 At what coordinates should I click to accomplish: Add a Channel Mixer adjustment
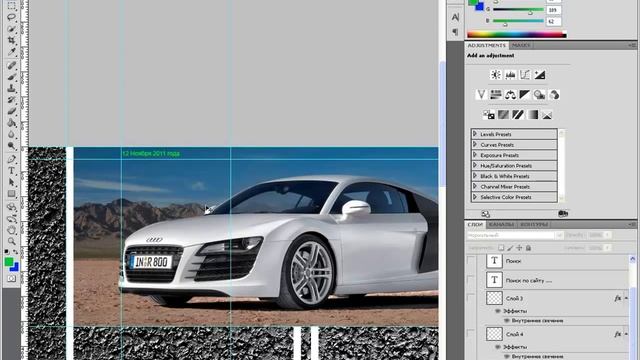[x=554, y=95]
